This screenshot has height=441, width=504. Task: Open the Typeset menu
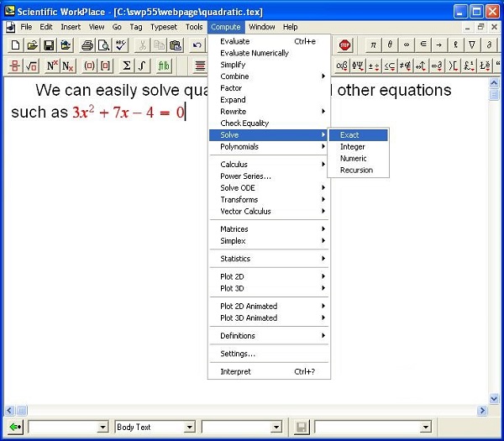[x=164, y=27]
